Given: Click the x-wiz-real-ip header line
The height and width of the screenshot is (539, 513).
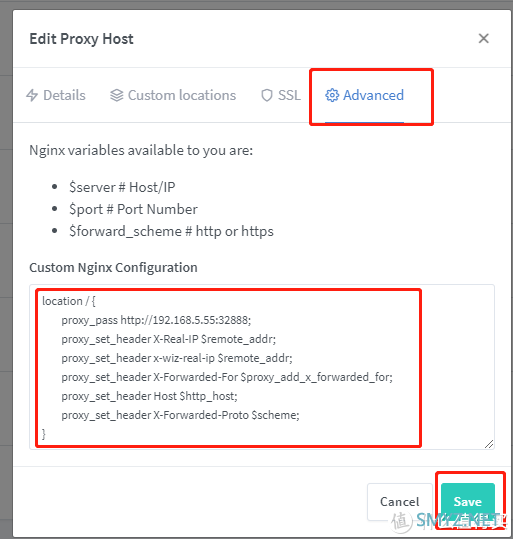Looking at the screenshot, I should pyautogui.click(x=177, y=358).
